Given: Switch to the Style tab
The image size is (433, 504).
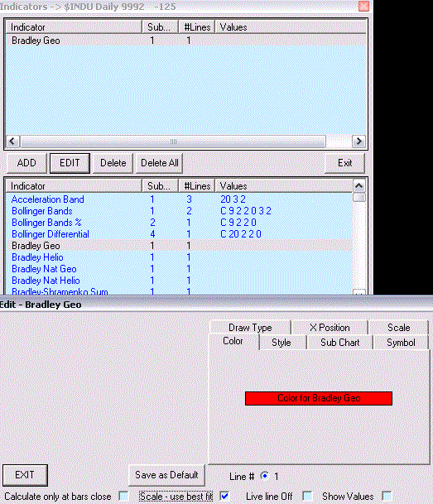Looking at the screenshot, I should (281, 343).
